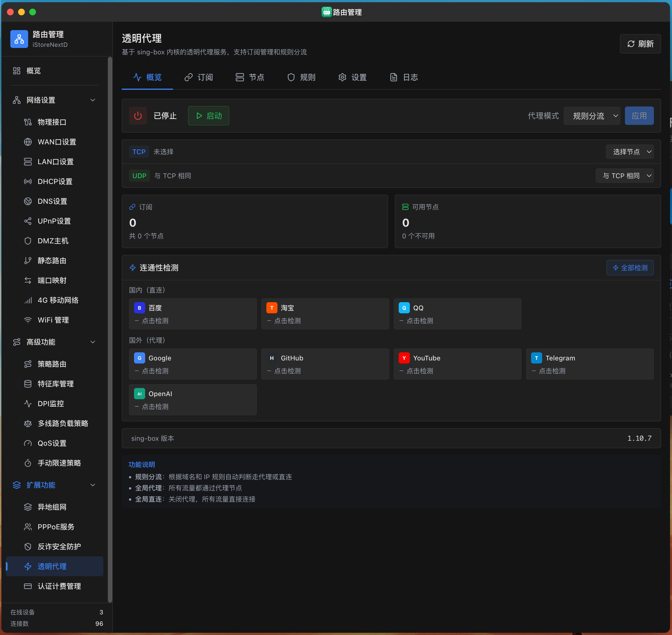Click the sidebar vertical scrollbar
The height and width of the screenshot is (635, 672).
point(109,328)
